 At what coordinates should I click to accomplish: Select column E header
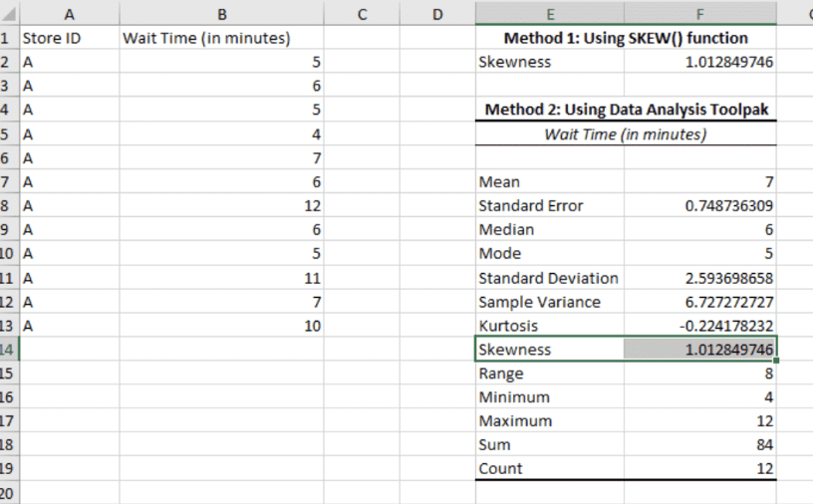pos(550,14)
